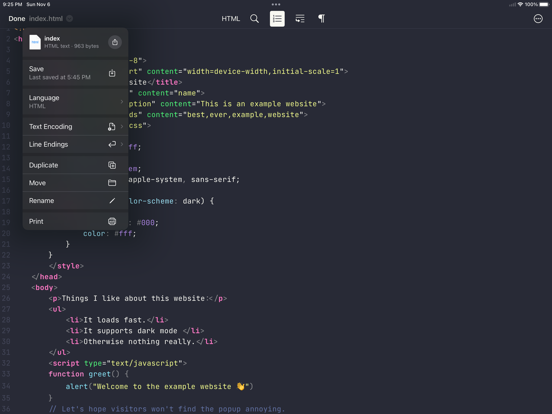
Task: Click the Save menu entry
Action: click(75, 73)
